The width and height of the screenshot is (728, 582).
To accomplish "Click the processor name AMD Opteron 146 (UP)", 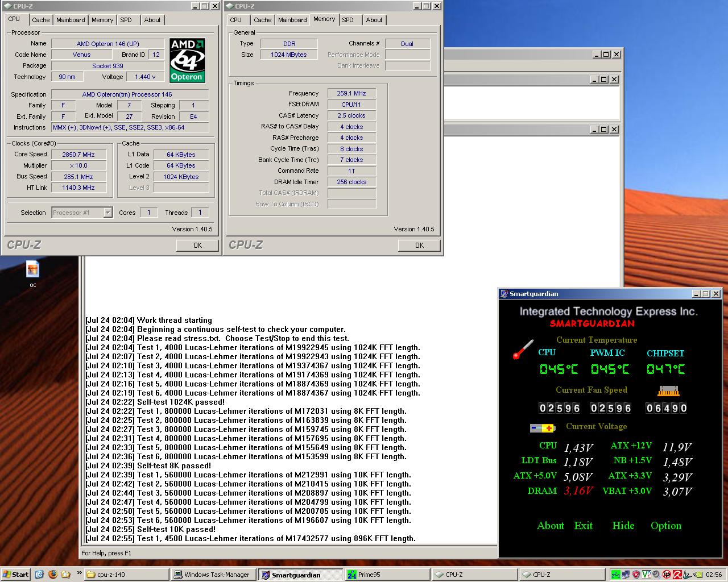I will [x=108, y=44].
